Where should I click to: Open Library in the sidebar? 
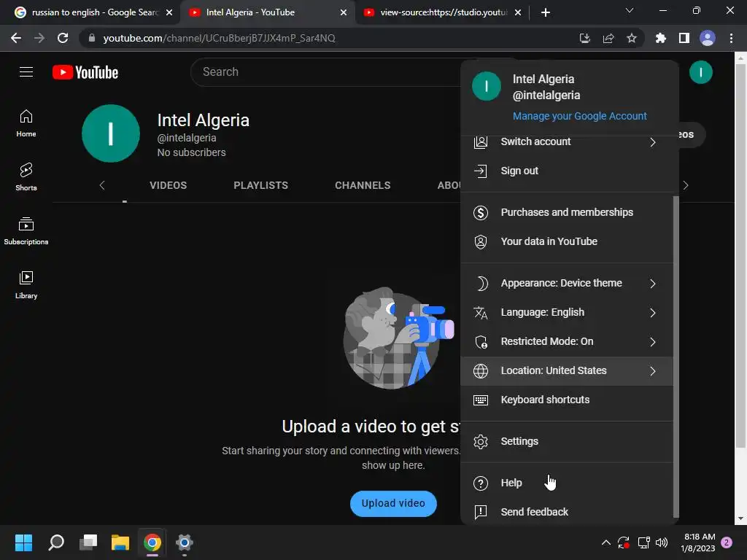[26, 284]
